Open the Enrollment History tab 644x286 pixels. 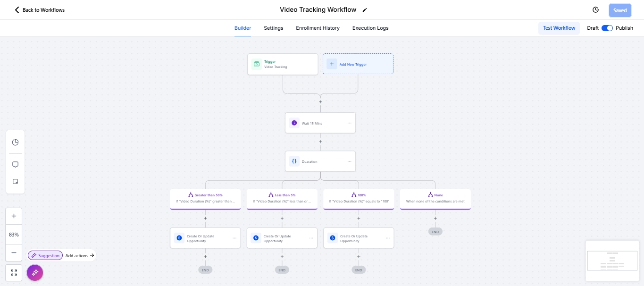[x=318, y=28]
